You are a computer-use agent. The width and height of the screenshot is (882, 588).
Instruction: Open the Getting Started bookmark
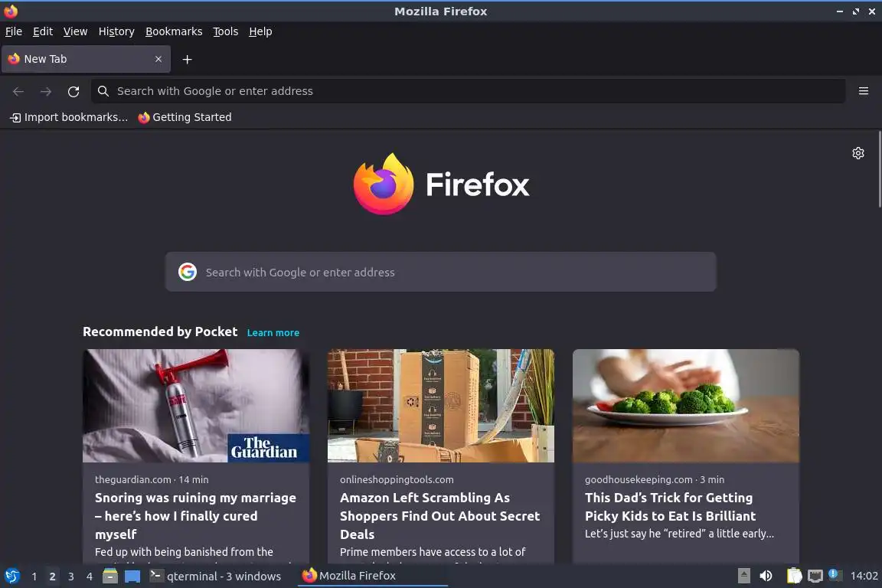(185, 117)
